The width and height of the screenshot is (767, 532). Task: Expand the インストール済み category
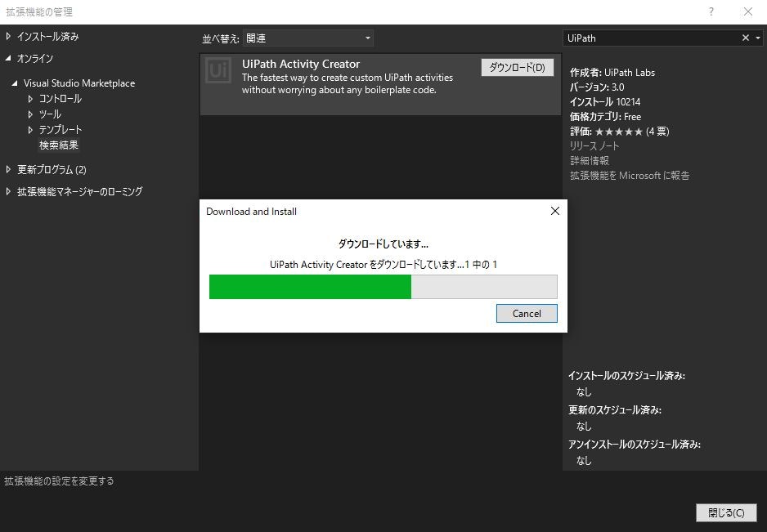click(x=8, y=36)
